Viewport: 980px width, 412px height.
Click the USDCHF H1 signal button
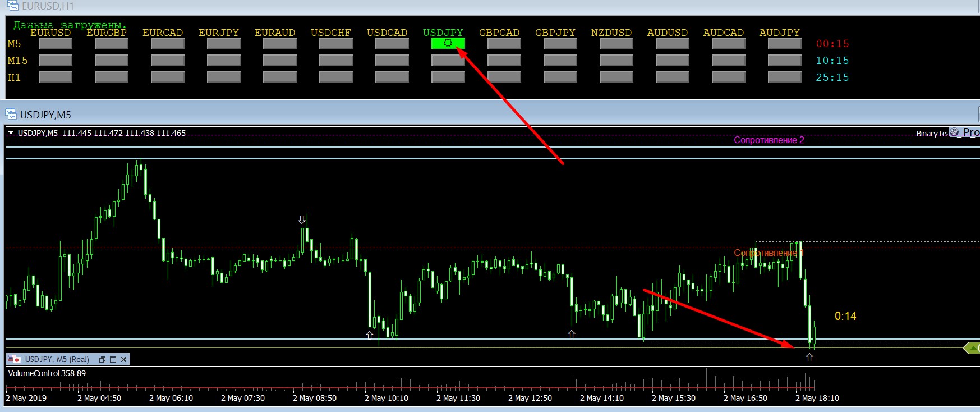[x=335, y=77]
